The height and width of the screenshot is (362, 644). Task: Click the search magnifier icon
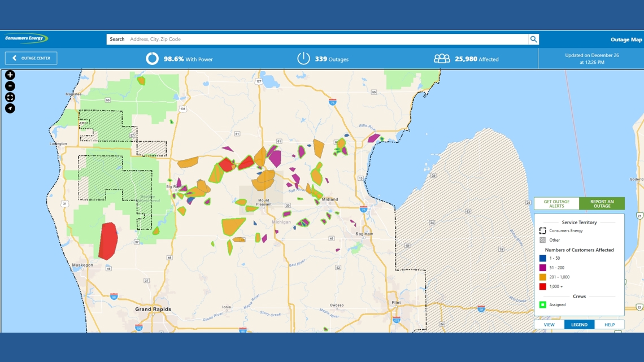click(533, 39)
